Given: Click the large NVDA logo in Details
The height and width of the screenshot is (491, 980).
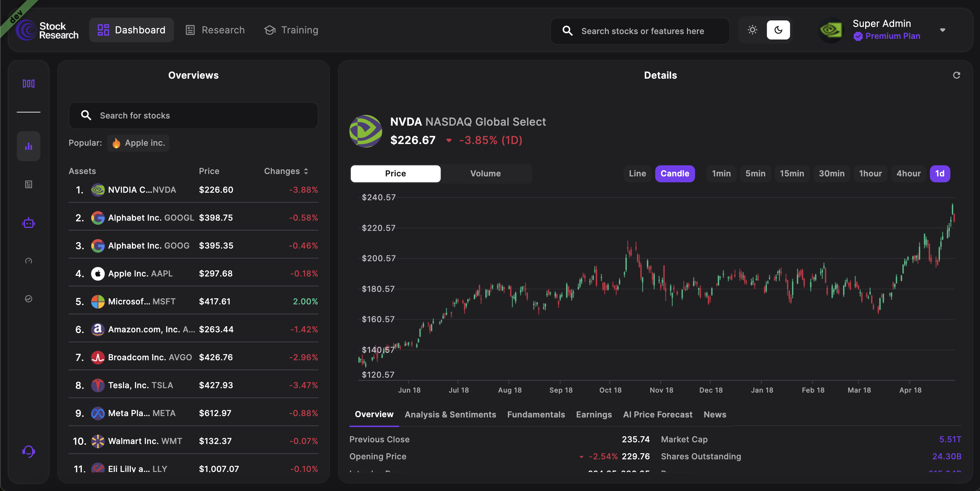Looking at the screenshot, I should click(x=366, y=131).
